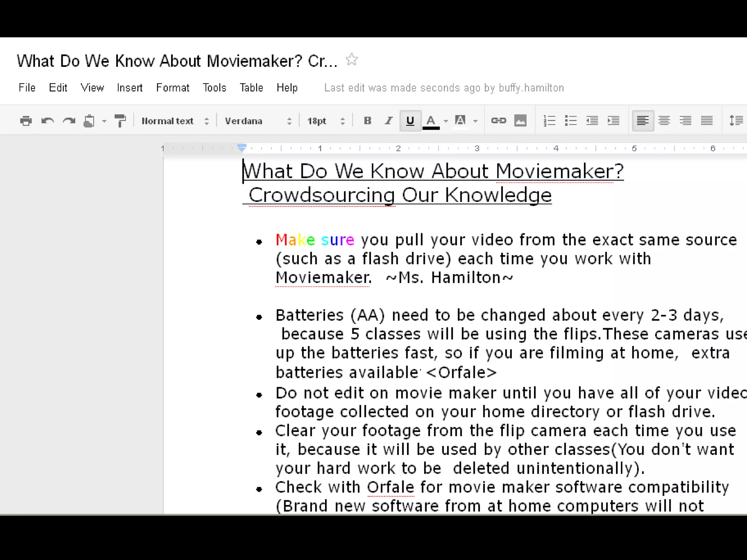747x560 pixels.
Task: Click the Redo arrow icon
Action: (69, 121)
